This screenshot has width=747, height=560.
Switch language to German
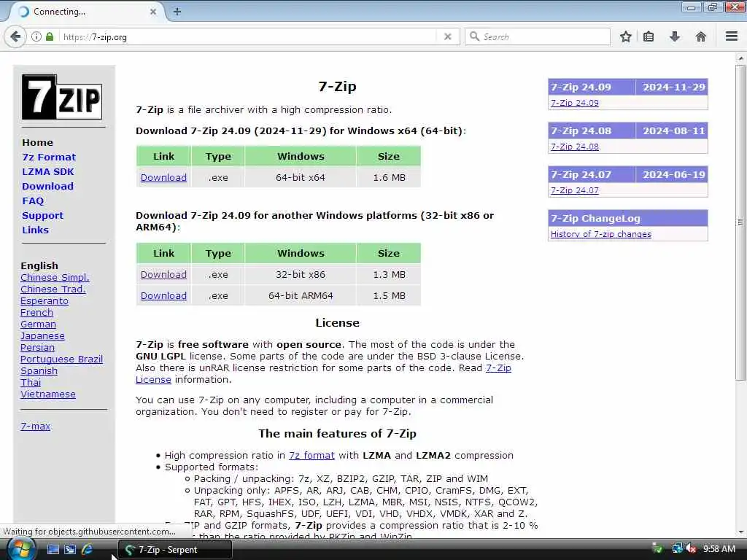38,324
